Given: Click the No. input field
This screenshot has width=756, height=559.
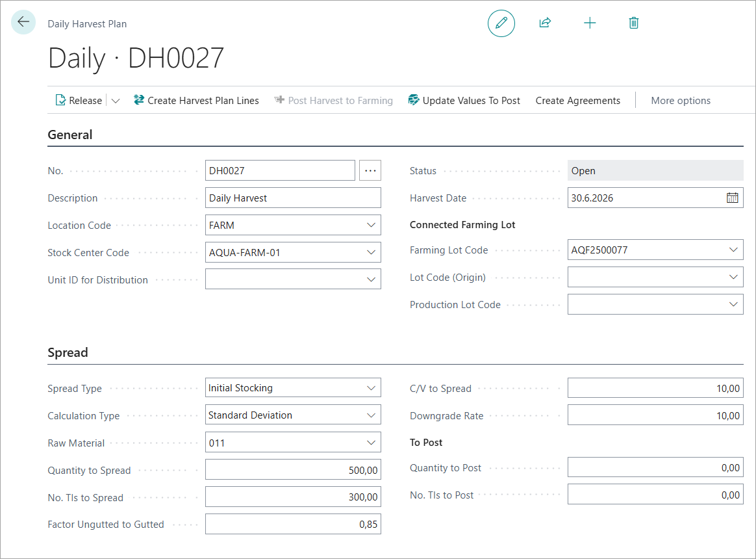Looking at the screenshot, I should pyautogui.click(x=280, y=170).
